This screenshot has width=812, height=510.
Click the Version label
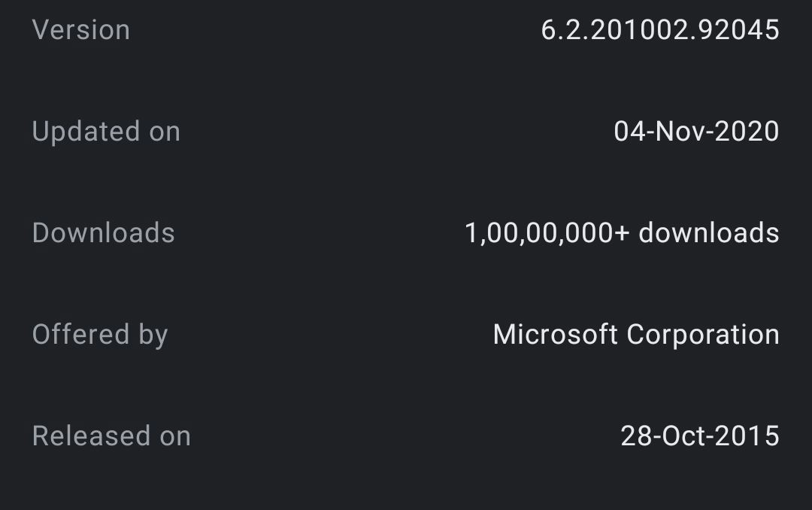tap(81, 30)
